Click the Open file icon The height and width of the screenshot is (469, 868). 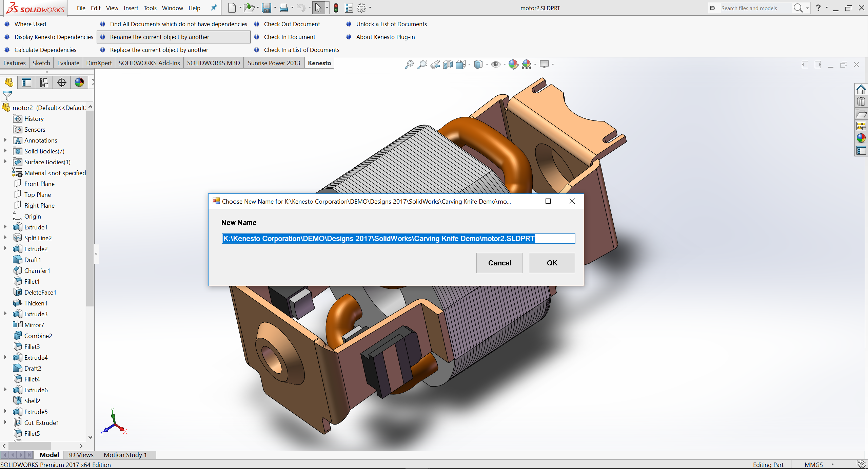[249, 8]
